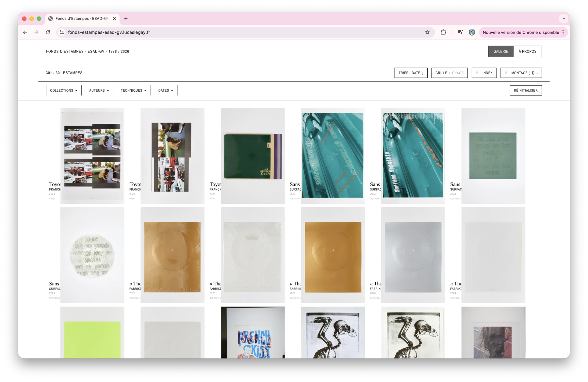
Task: Reload the current page
Action: tap(48, 32)
